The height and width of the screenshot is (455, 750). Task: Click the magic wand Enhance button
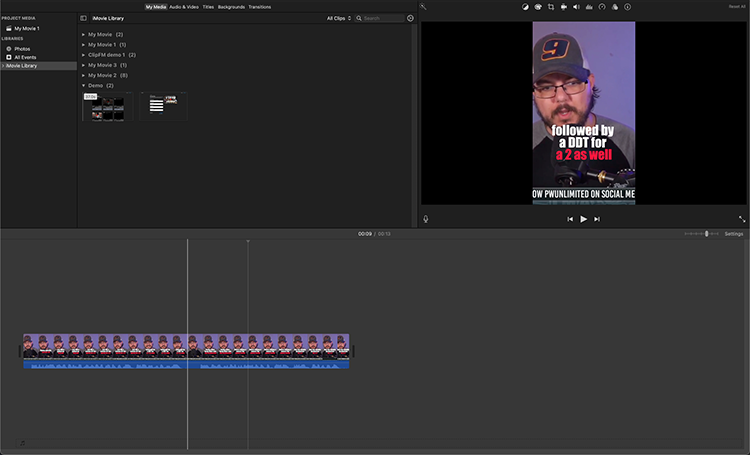pyautogui.click(x=423, y=7)
